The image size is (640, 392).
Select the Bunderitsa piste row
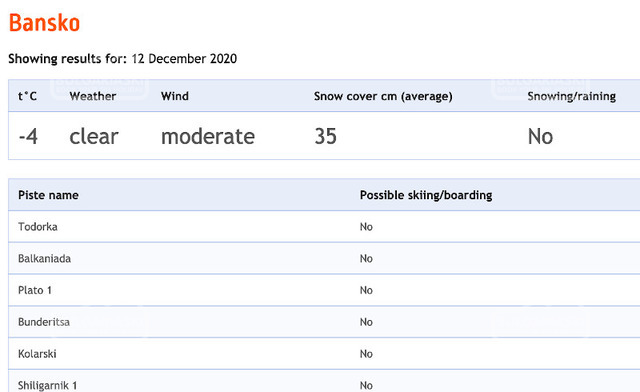click(324, 322)
